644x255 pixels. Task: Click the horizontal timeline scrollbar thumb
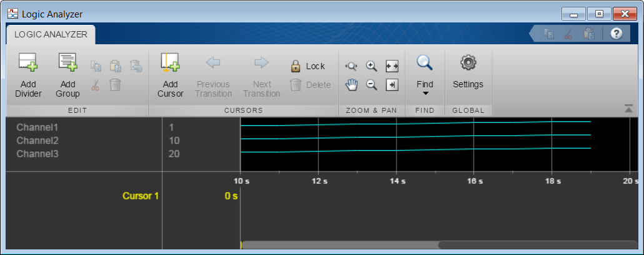(x=340, y=245)
